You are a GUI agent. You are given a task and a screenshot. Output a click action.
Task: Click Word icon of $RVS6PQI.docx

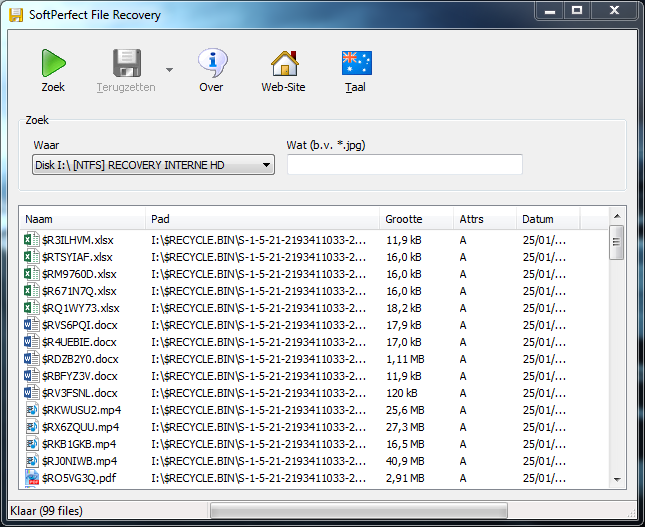pos(32,325)
